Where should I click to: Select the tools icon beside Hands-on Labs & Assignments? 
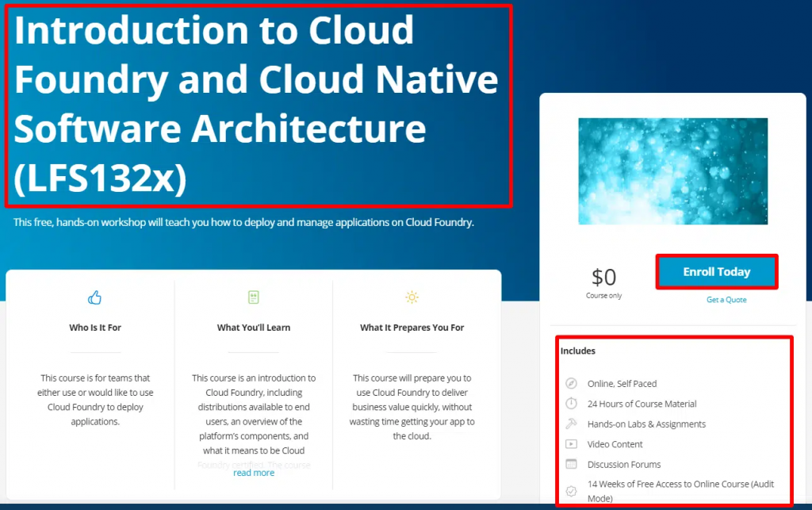tap(571, 424)
